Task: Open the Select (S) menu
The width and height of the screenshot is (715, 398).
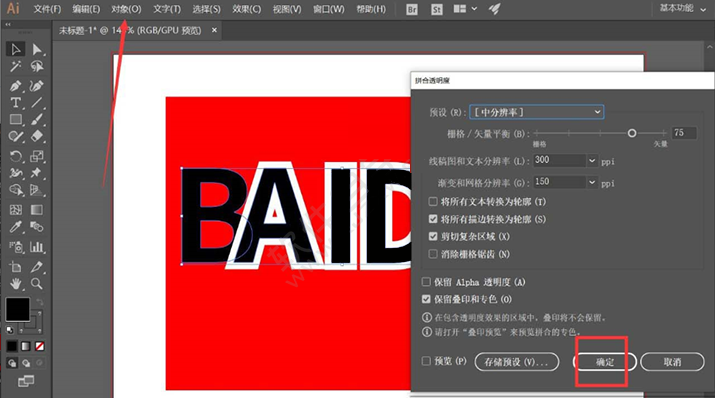Action: coord(207,9)
